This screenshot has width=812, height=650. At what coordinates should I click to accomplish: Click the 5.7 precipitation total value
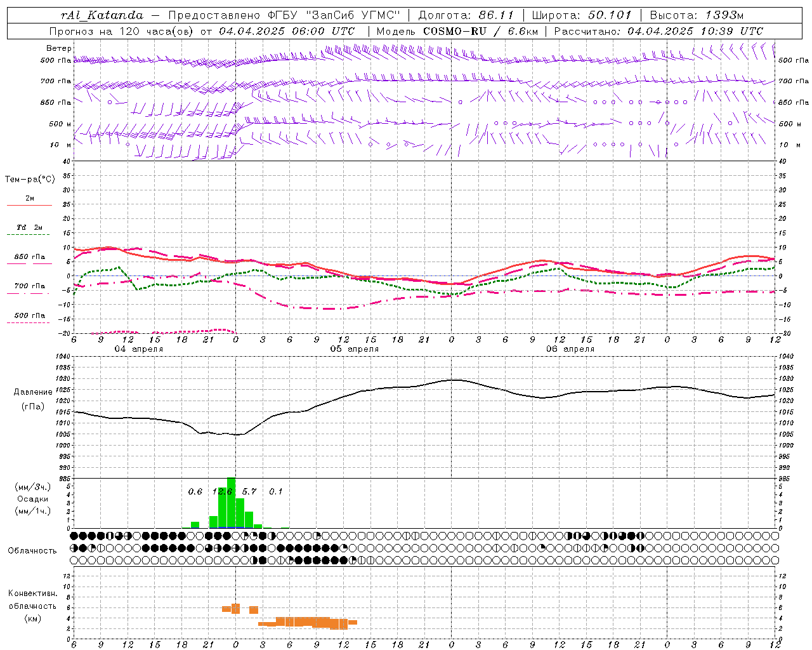(x=249, y=492)
